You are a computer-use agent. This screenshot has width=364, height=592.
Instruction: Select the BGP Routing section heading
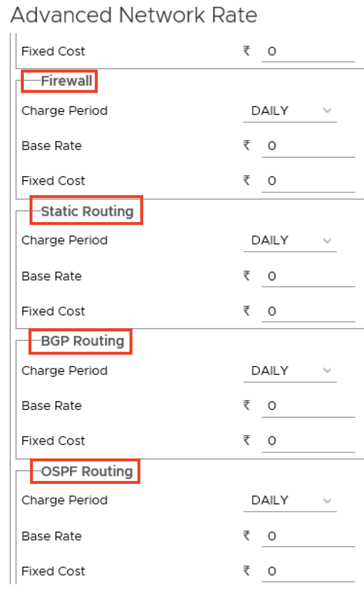pyautogui.click(x=83, y=341)
